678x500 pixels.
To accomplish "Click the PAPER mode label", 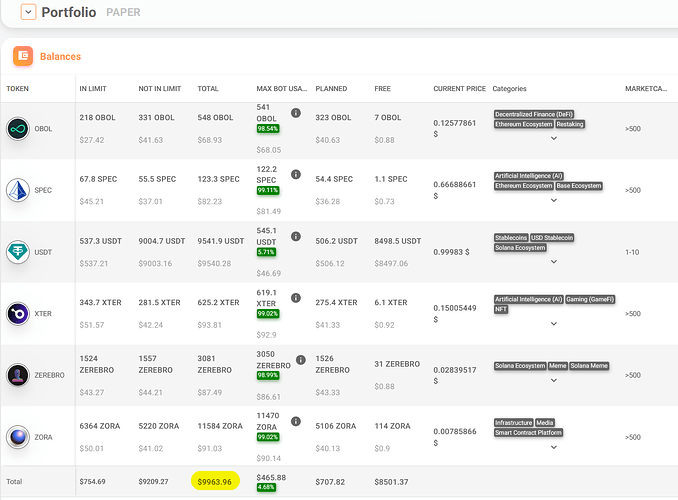I will coord(123,13).
